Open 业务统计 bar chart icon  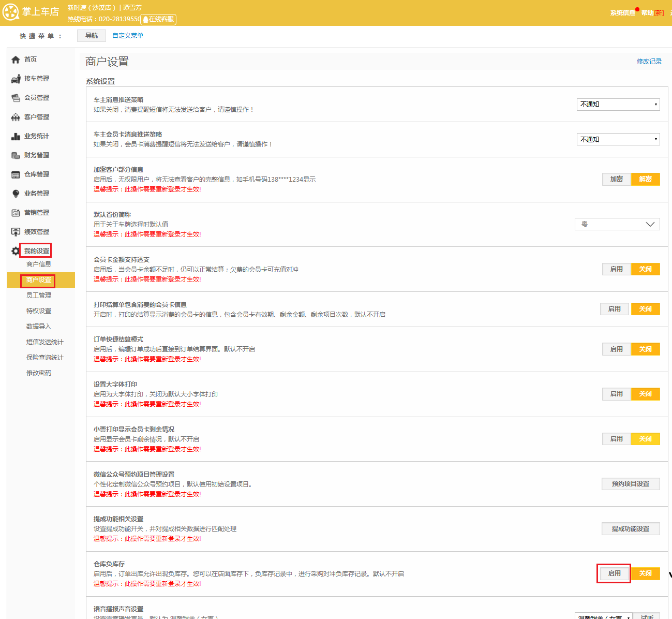tap(16, 137)
